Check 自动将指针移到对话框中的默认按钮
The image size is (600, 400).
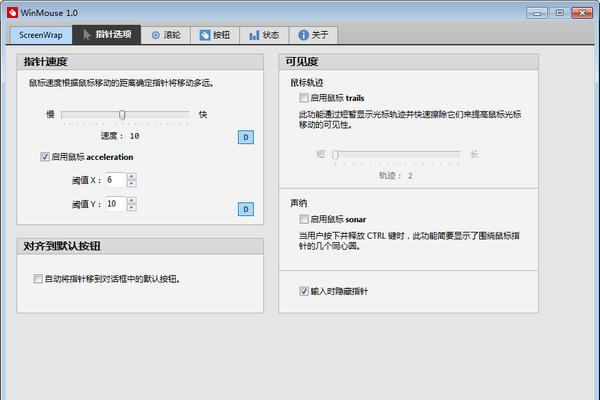[38, 279]
